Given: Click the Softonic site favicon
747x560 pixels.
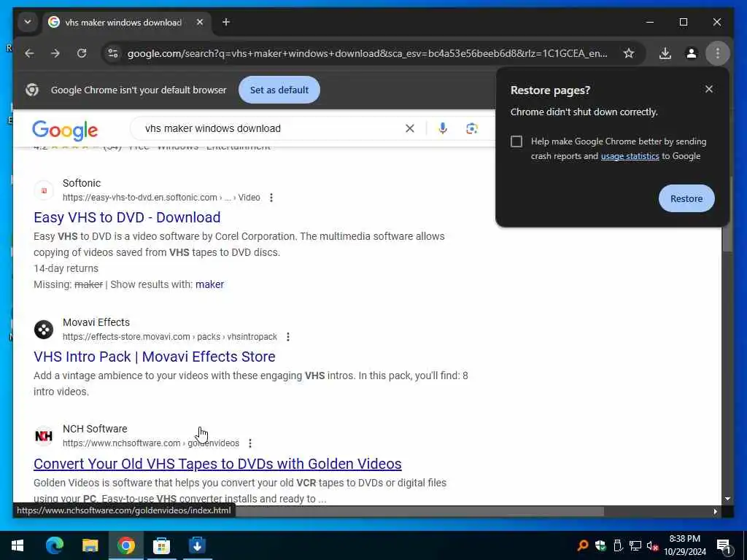Looking at the screenshot, I should coord(44,190).
